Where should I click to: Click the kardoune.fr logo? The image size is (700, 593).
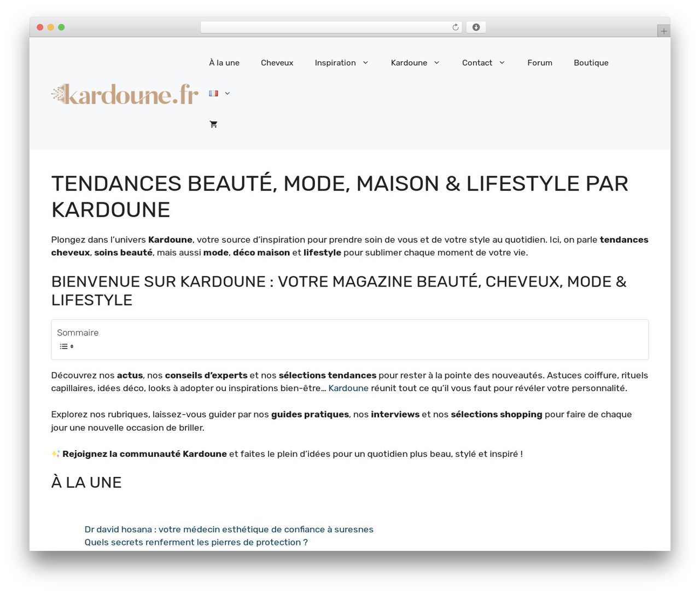click(x=125, y=94)
